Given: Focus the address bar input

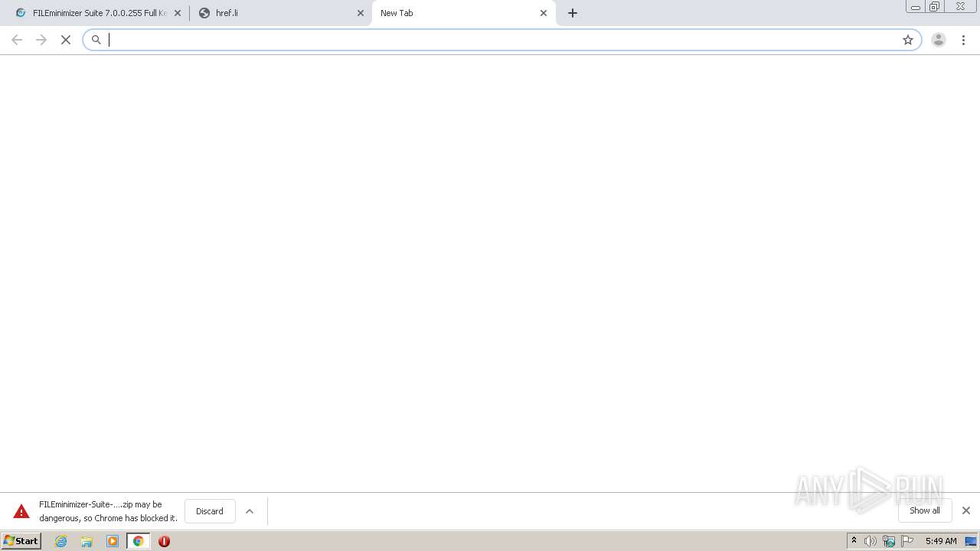Looking at the screenshot, I should pos(501,40).
